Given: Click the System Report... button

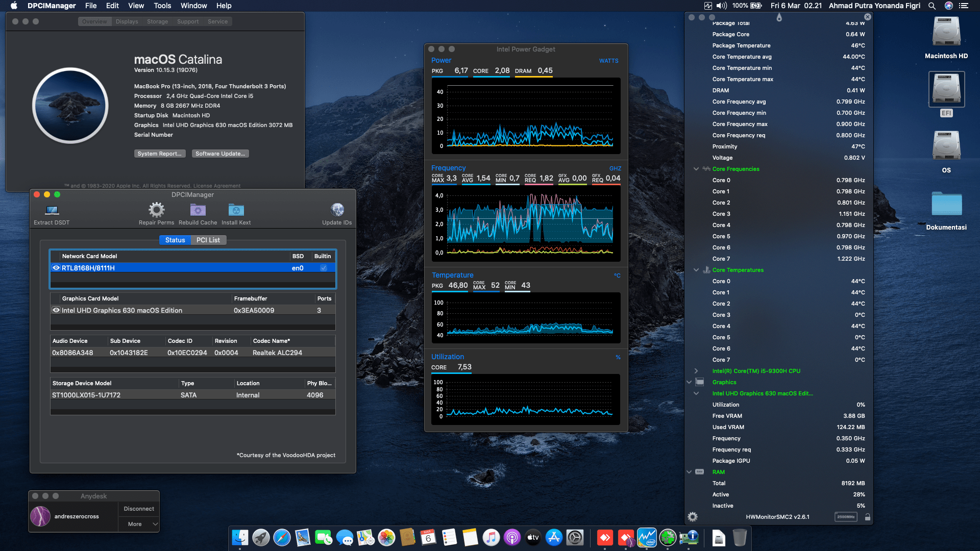Looking at the screenshot, I should [159, 154].
